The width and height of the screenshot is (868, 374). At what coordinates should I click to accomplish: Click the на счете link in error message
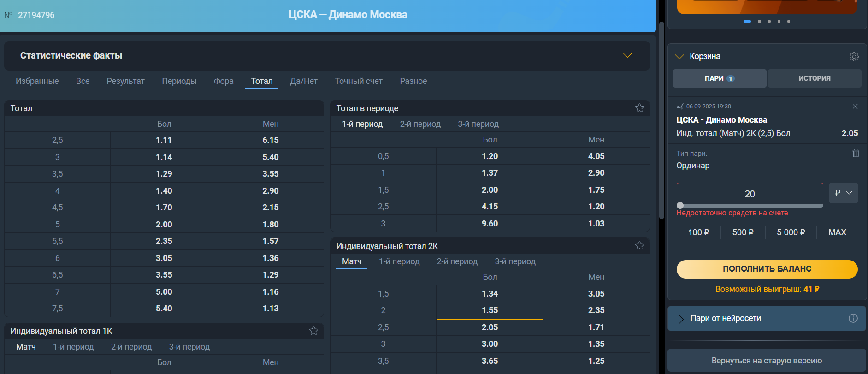(774, 213)
